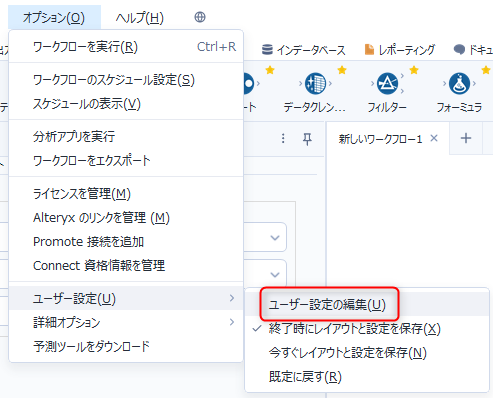
Task: Select the フィルター tool icon
Action: tap(387, 83)
